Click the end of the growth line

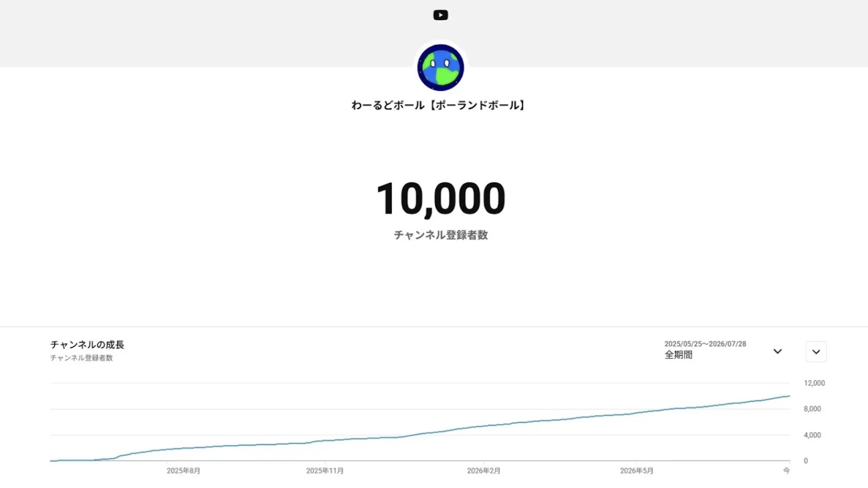tap(789, 396)
